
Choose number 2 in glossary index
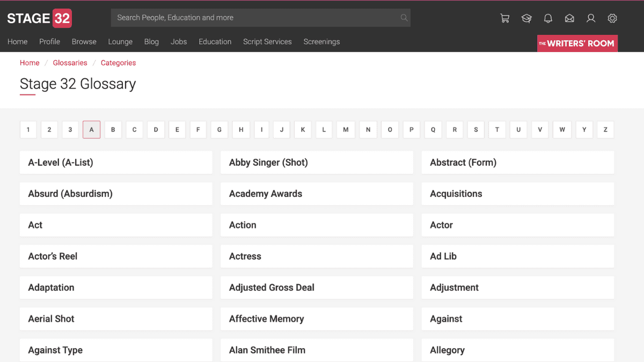pyautogui.click(x=49, y=130)
